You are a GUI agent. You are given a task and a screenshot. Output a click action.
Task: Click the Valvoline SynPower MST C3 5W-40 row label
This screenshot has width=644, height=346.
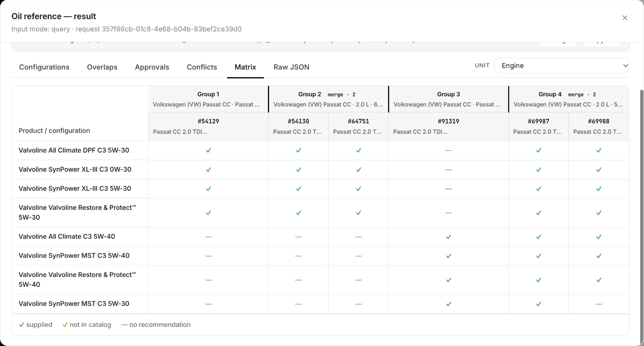74,256
